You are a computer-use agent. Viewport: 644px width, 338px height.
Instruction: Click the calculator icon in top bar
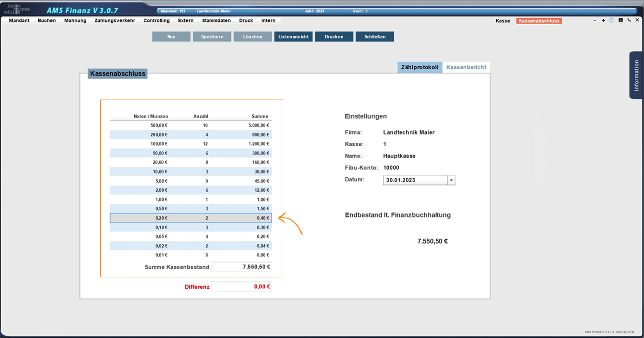(621, 20)
